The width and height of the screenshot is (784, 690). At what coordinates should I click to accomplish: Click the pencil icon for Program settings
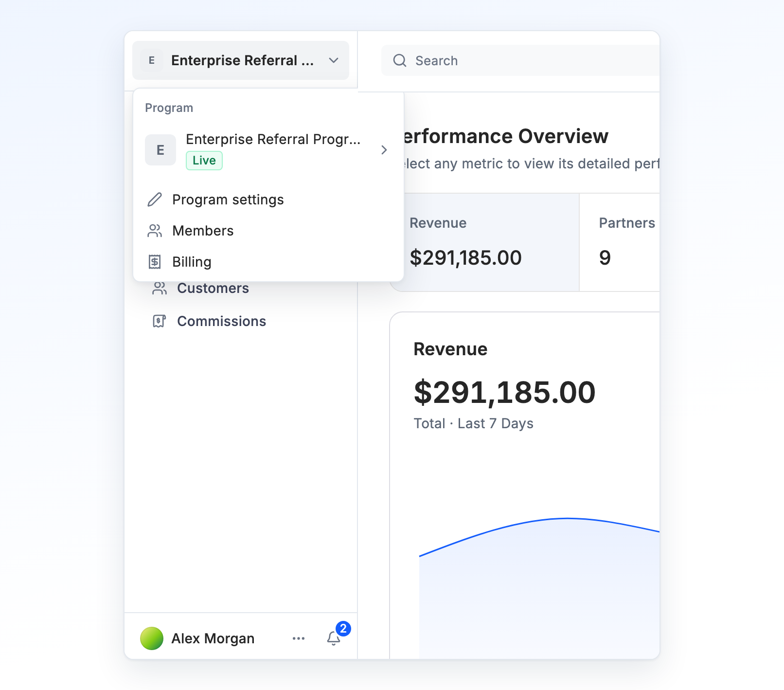(155, 200)
